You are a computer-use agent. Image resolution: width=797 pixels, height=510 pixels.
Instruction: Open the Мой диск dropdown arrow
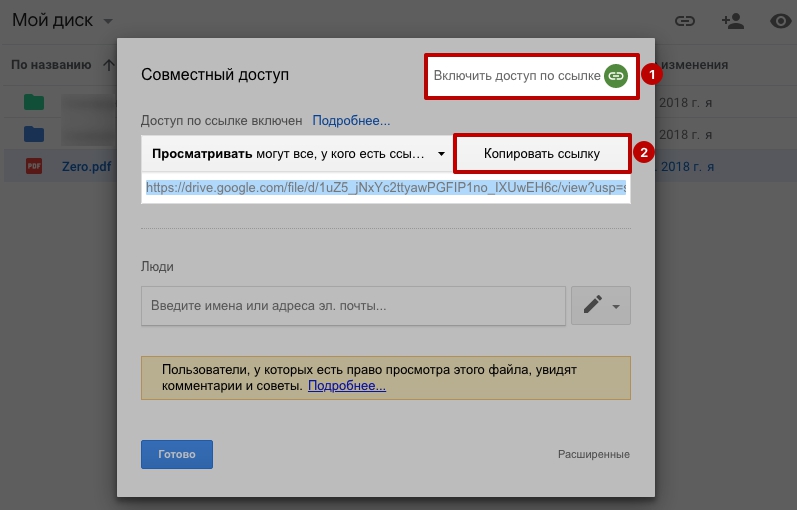click(x=108, y=21)
